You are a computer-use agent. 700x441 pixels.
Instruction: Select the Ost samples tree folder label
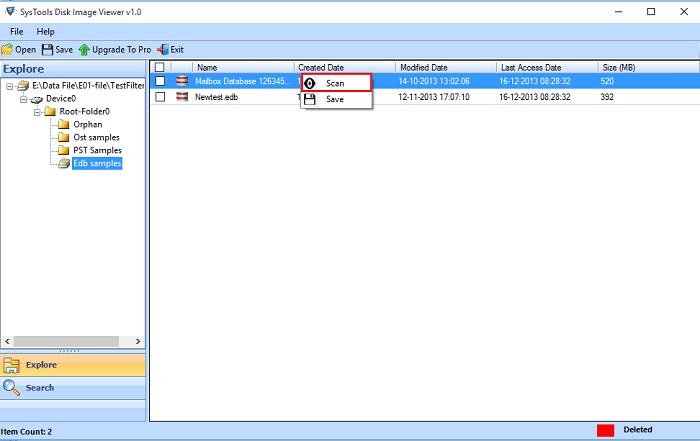pos(96,137)
